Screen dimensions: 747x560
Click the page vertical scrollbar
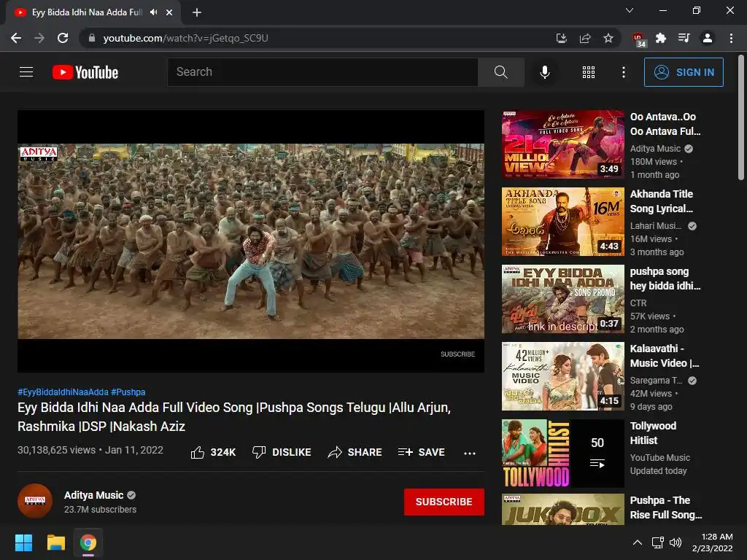[741, 117]
